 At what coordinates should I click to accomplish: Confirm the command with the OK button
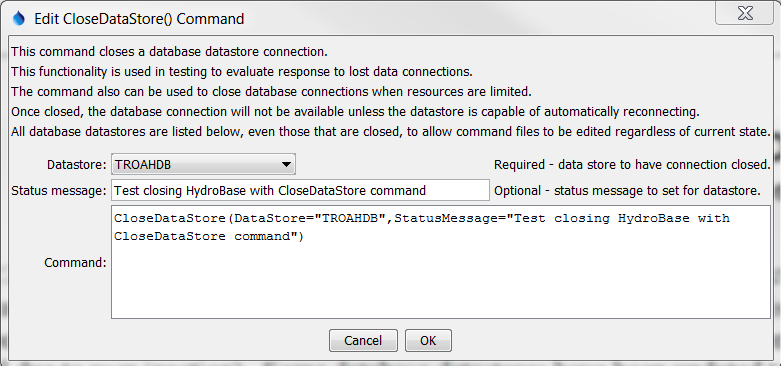coord(428,341)
